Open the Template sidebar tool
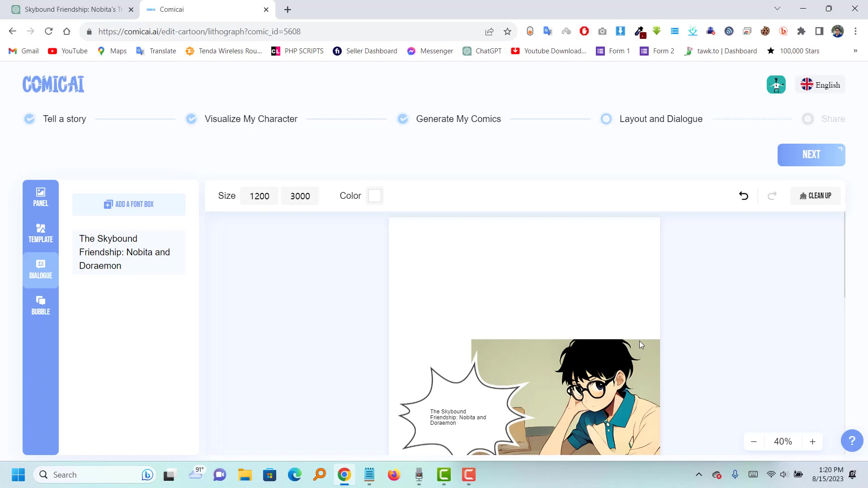This screenshot has height=488, width=868. [x=40, y=234]
